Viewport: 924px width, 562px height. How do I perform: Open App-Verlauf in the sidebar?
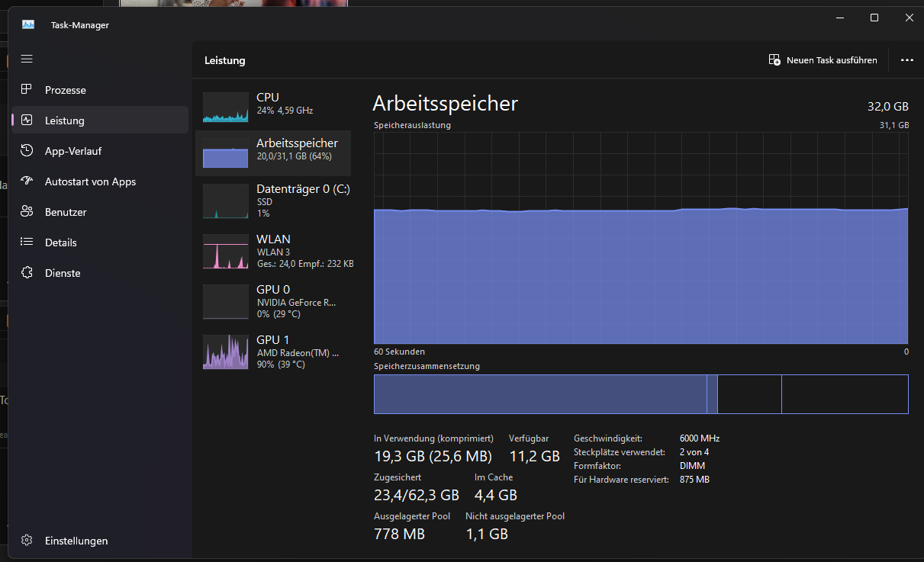coord(100,150)
